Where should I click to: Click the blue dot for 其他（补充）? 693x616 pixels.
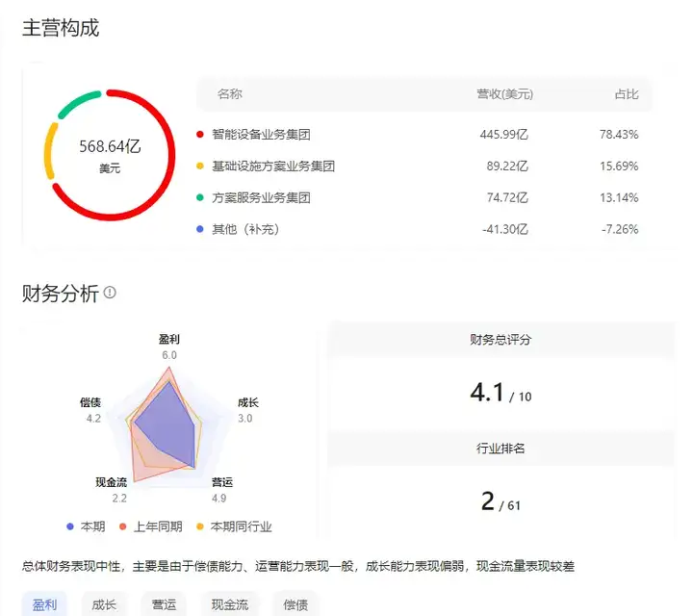[x=200, y=229]
